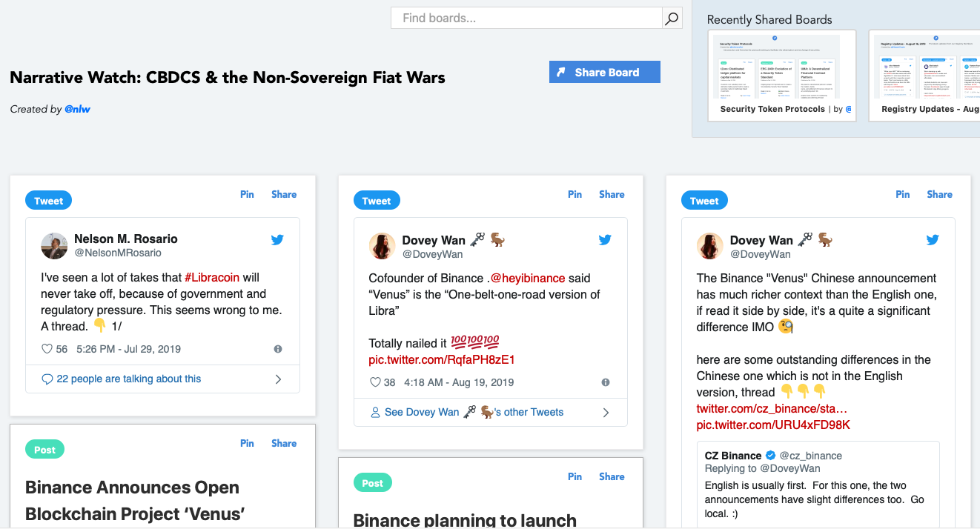Click Nelson M. Rosario avatar
The height and width of the screenshot is (529, 980).
click(54, 246)
